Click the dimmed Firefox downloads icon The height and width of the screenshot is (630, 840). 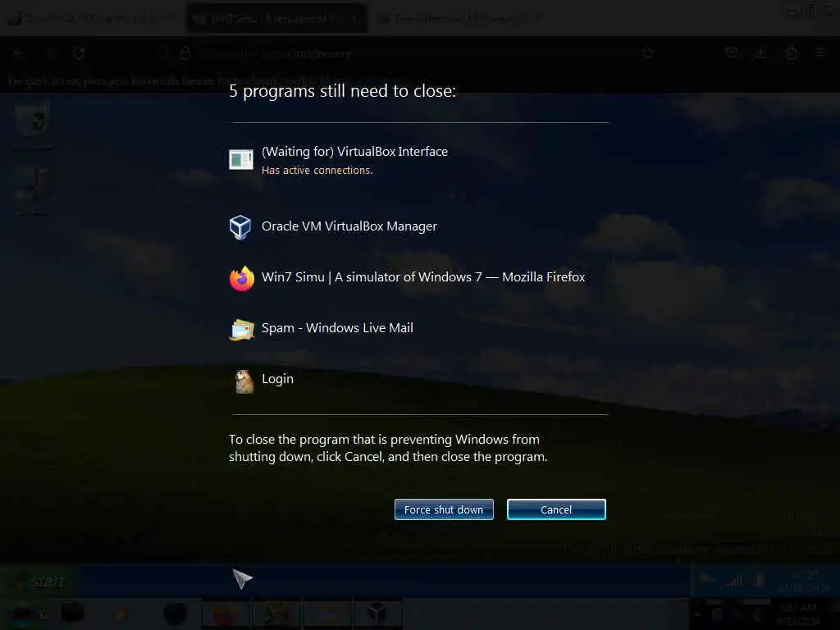(760, 52)
